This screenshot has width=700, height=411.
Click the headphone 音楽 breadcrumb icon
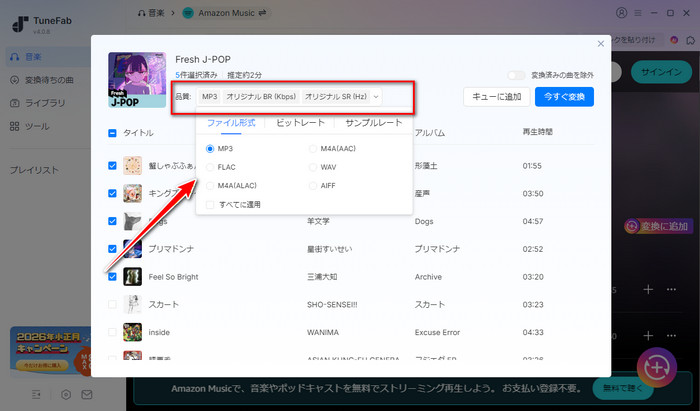pyautogui.click(x=142, y=13)
